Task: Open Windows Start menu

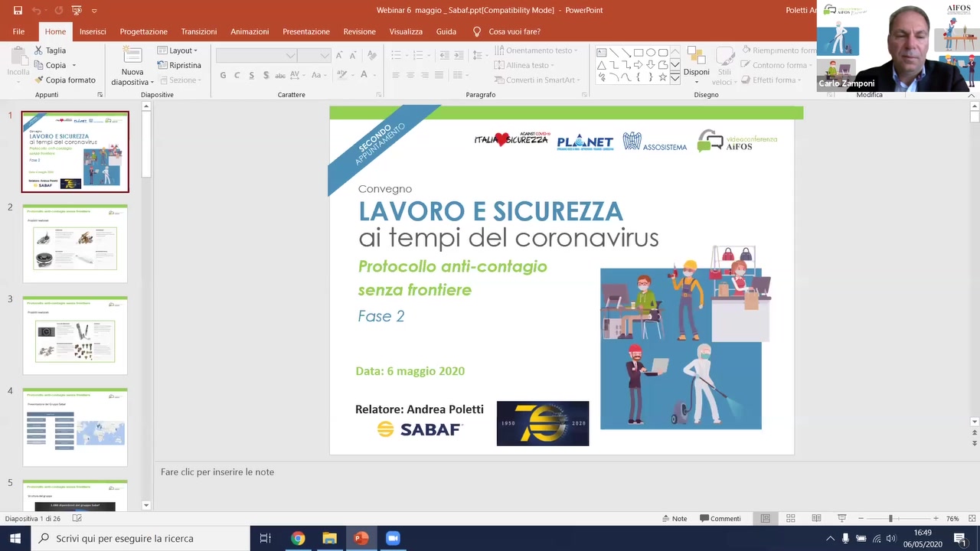Action: click(15, 538)
